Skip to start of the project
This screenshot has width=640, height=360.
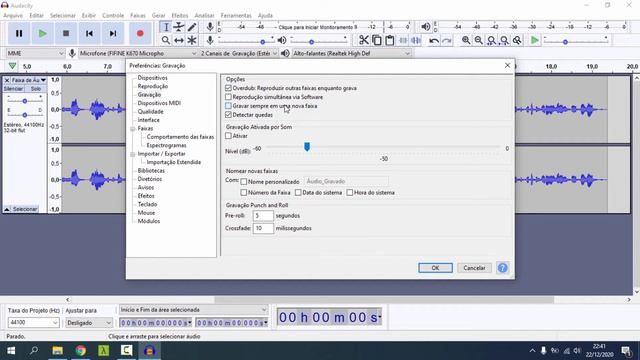pyautogui.click(x=89, y=33)
